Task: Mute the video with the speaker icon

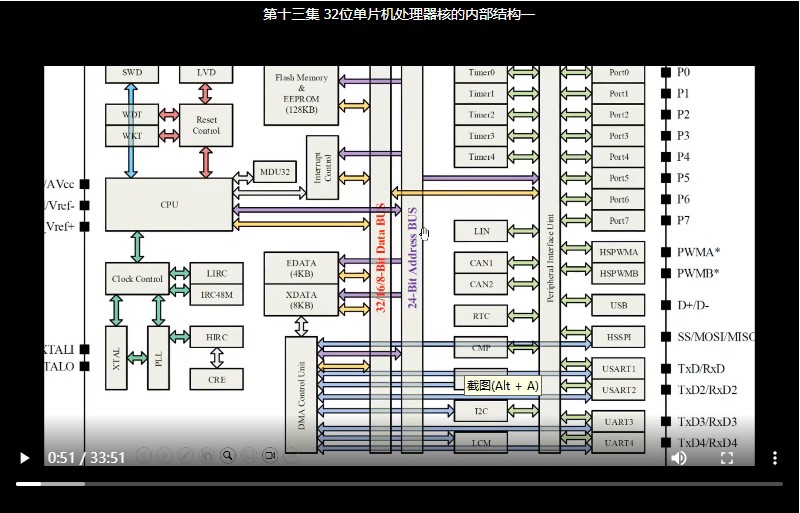Action: (679, 458)
